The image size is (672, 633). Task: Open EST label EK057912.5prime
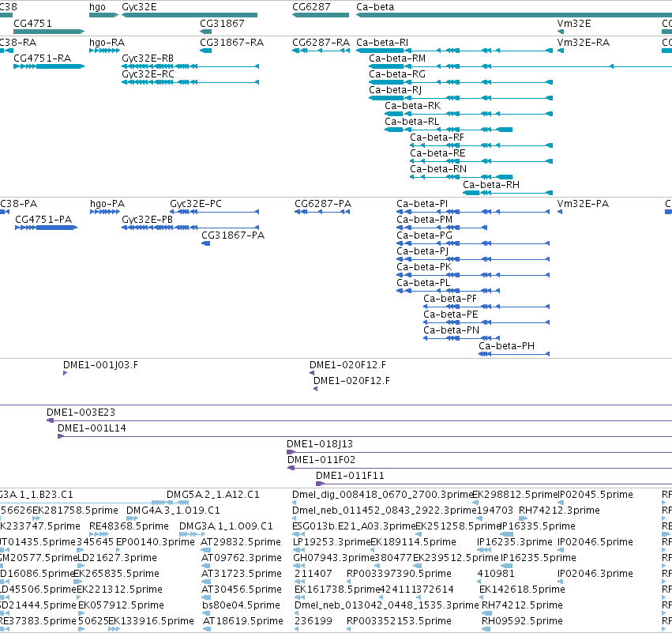pyautogui.click(x=121, y=605)
